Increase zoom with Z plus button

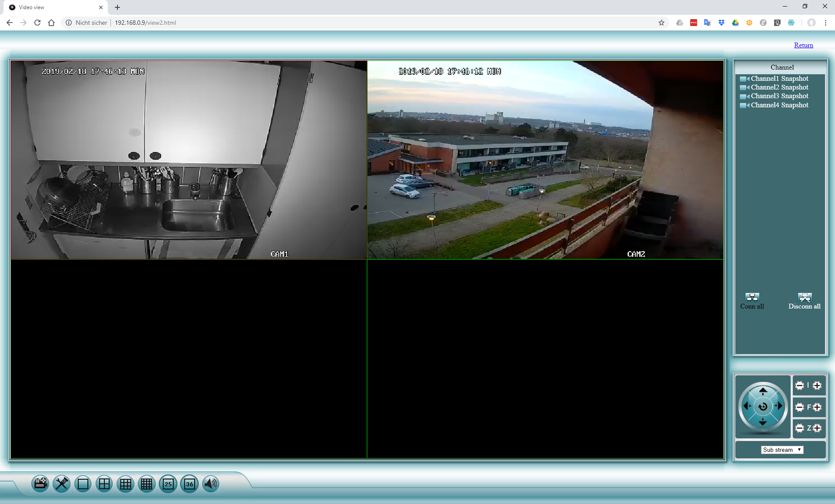[817, 428]
